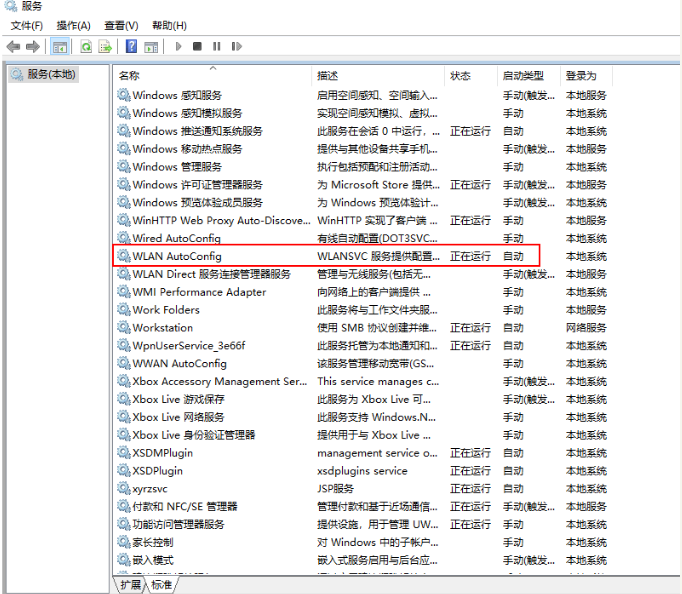Viewport: 682px width, 594px height.
Task: Click the description 'xsdplugins service'
Action: [362, 471]
